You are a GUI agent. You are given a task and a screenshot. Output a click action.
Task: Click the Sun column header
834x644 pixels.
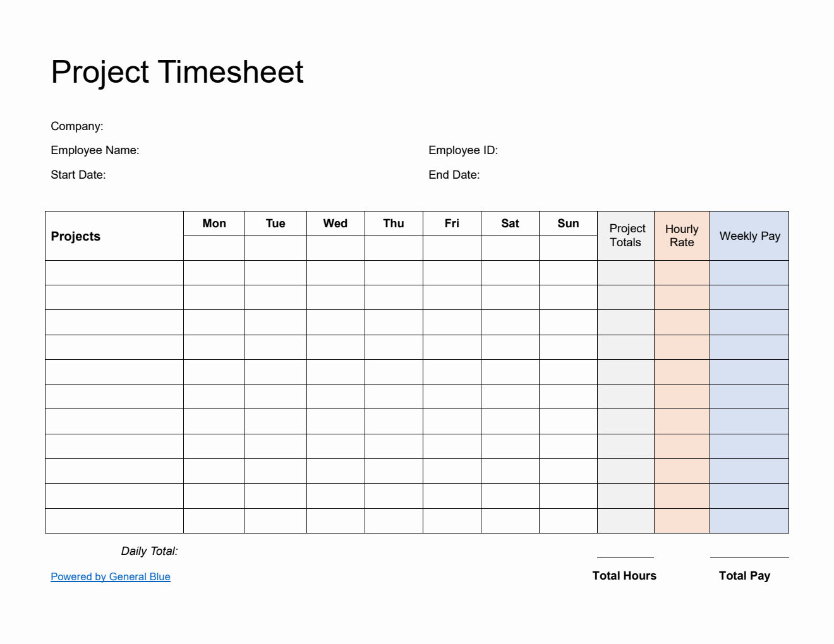568,224
